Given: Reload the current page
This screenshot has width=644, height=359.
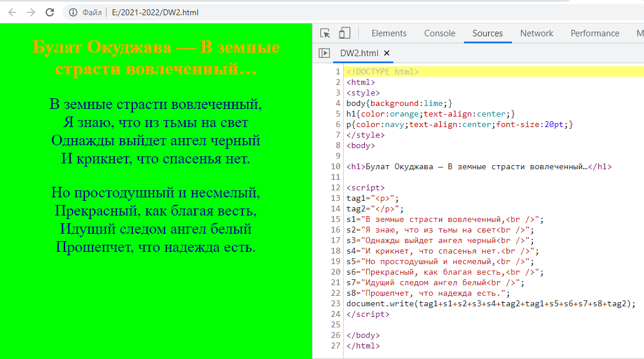Looking at the screenshot, I should [50, 12].
